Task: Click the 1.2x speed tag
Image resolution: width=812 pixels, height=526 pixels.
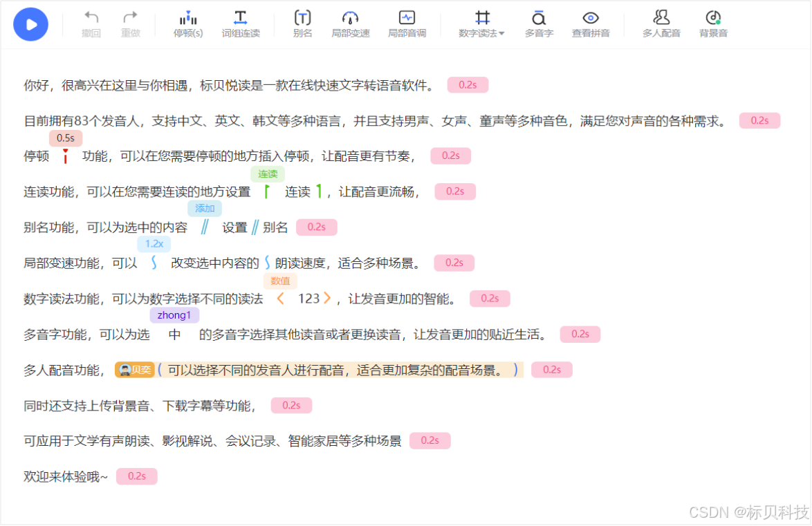Action: (154, 244)
